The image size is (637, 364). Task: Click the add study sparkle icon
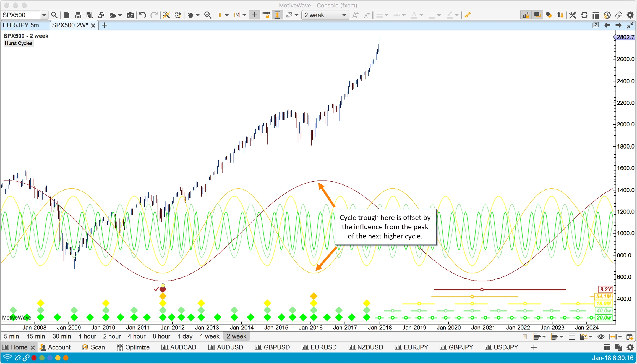[166, 15]
